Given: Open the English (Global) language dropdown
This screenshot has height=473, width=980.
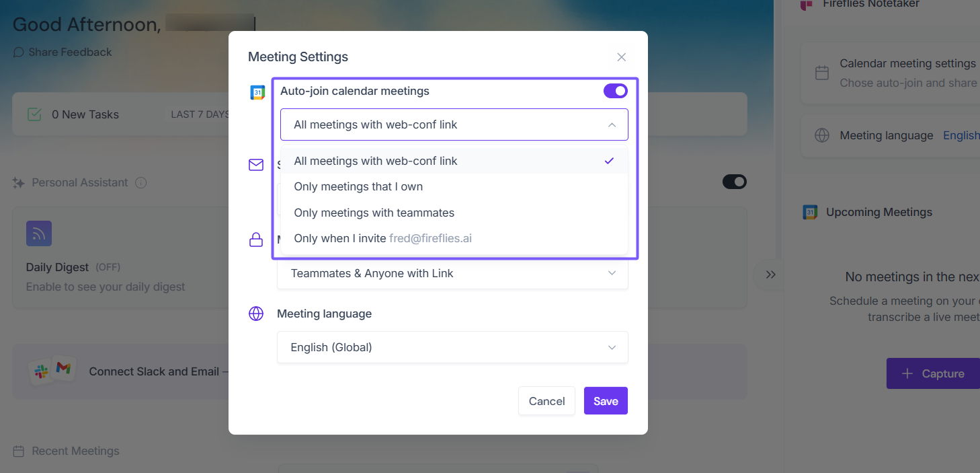Looking at the screenshot, I should coord(452,347).
